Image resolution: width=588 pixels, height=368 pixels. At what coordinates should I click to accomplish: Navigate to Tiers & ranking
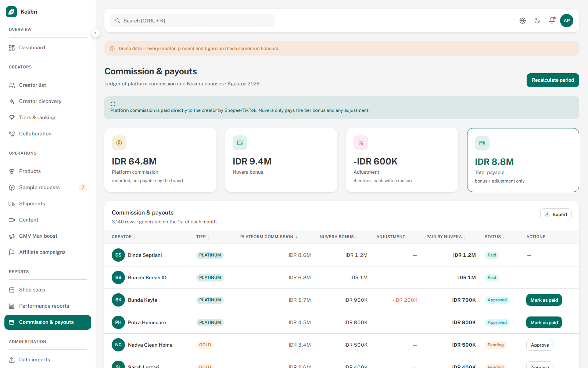[48, 117]
